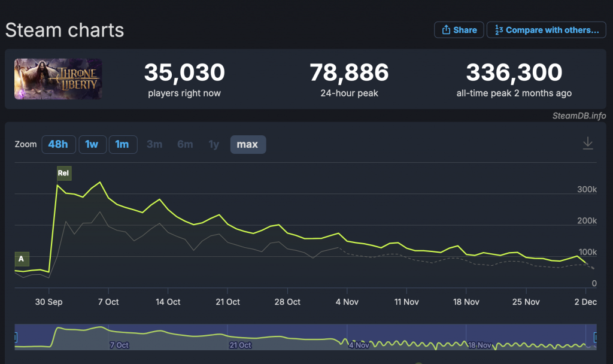613x364 pixels.
Task: Click the 200k y-axis label
Action: [587, 221]
